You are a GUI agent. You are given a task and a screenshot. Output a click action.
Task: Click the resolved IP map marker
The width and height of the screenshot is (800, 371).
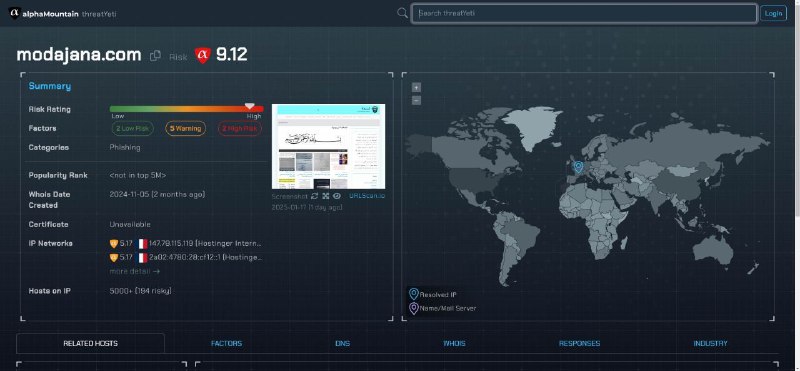tap(578, 167)
